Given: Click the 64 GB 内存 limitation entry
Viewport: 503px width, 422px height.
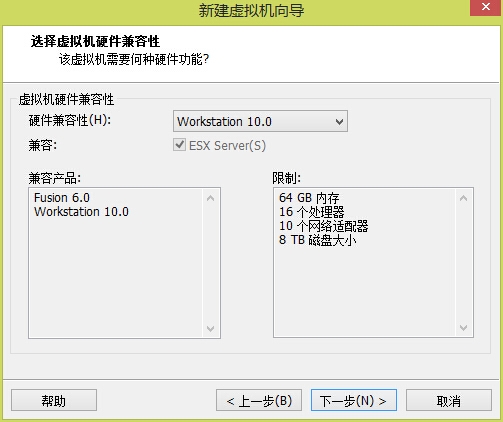Looking at the screenshot, I should (x=309, y=198).
